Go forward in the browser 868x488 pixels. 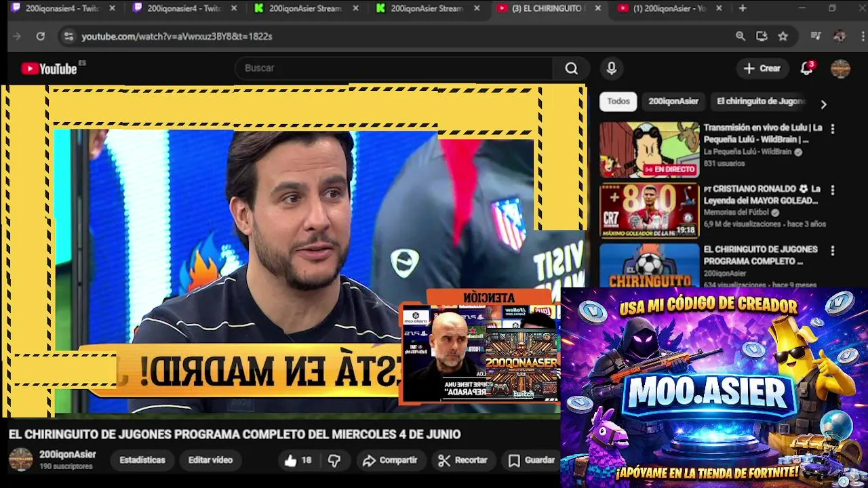[x=17, y=36]
